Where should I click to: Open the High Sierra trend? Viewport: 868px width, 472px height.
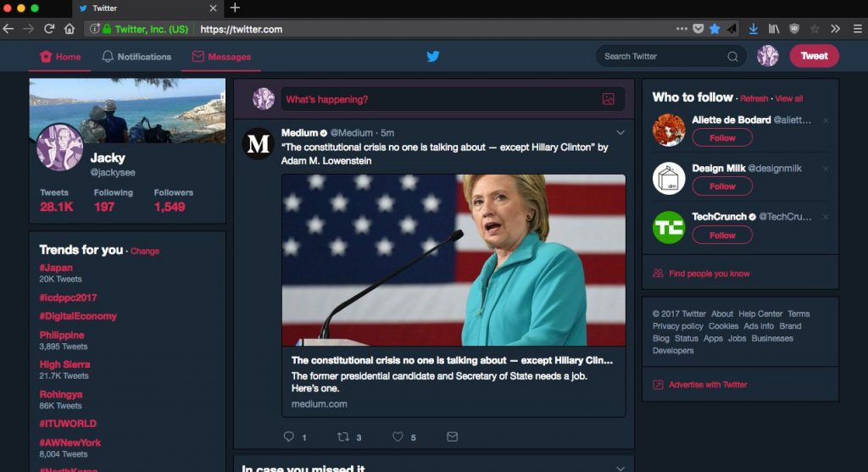pos(64,364)
